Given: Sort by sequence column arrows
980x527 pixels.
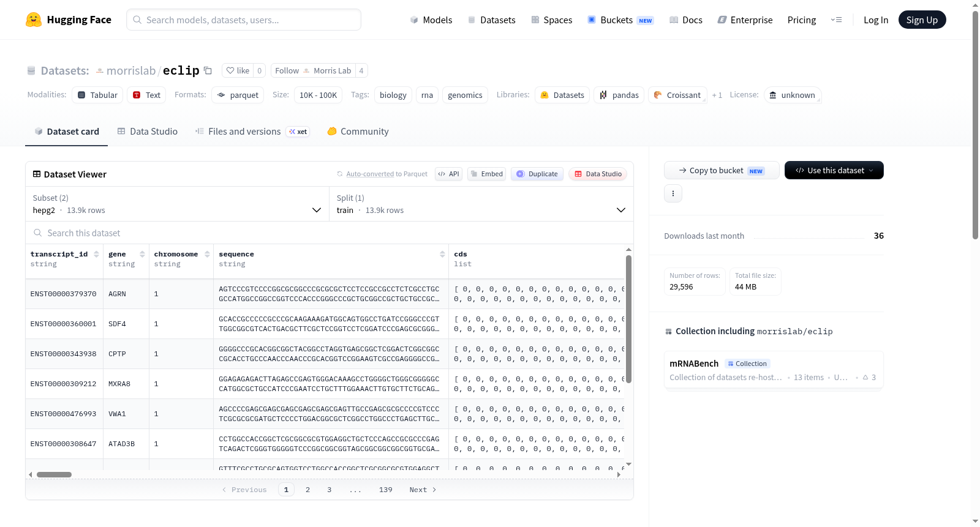Looking at the screenshot, I should [x=442, y=254].
